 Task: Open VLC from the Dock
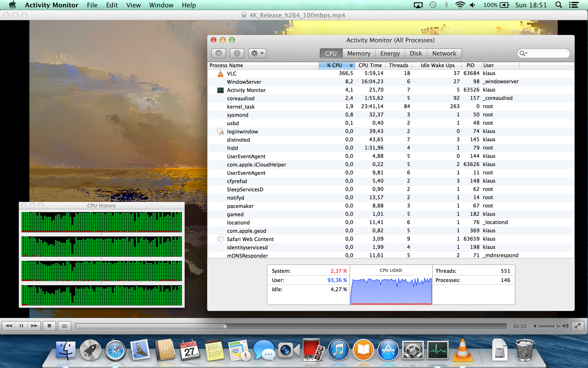coord(462,350)
